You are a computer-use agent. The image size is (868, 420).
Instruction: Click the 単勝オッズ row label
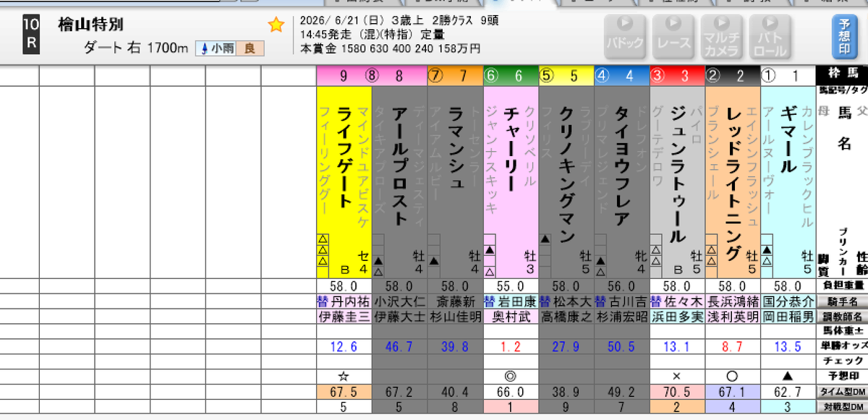(x=842, y=347)
